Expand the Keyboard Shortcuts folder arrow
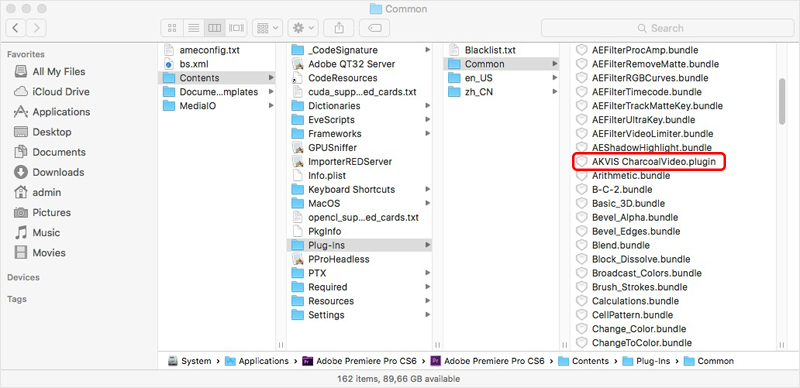800x388 pixels. coord(427,189)
